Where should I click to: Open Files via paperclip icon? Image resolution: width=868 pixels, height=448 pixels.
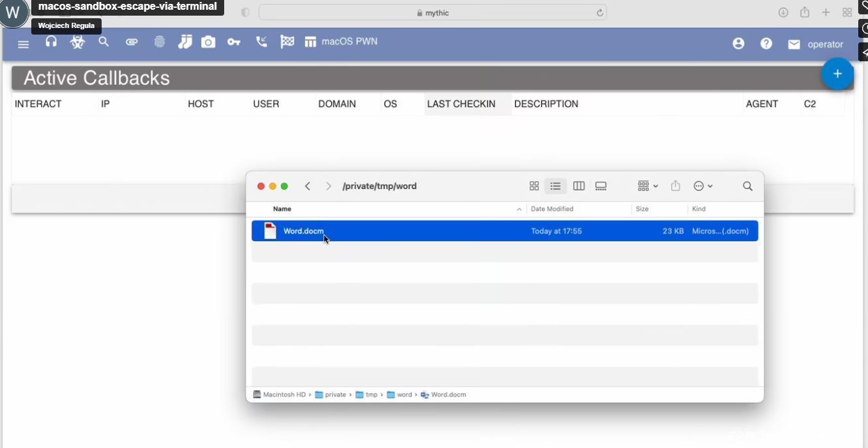(132, 42)
